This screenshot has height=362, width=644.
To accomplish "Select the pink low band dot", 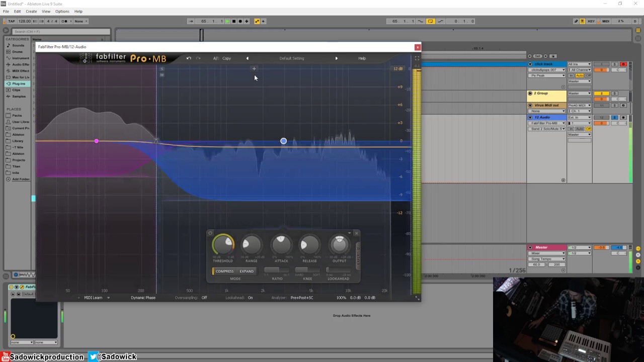I will (x=97, y=141).
